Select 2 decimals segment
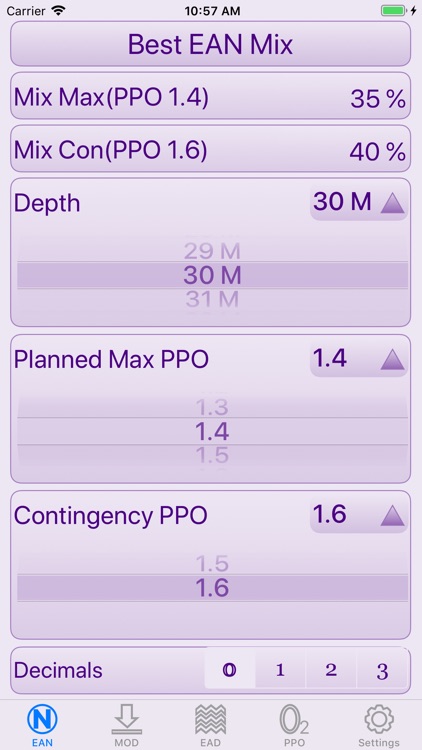422x750 pixels. [x=331, y=671]
